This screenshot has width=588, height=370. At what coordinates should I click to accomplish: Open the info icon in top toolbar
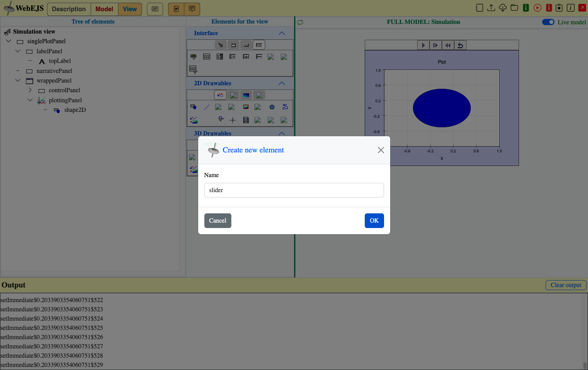pyautogui.click(x=571, y=8)
